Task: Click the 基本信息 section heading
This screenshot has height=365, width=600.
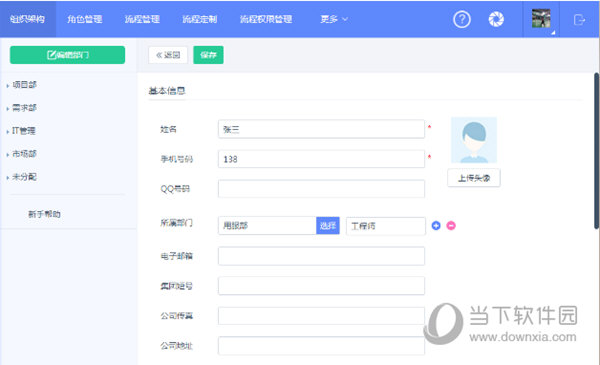Action: point(167,91)
